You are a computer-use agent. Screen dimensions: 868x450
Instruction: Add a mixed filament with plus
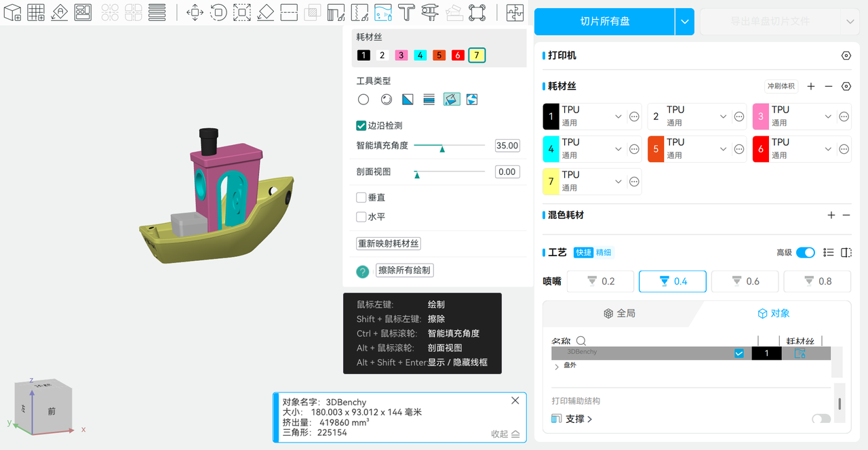831,215
